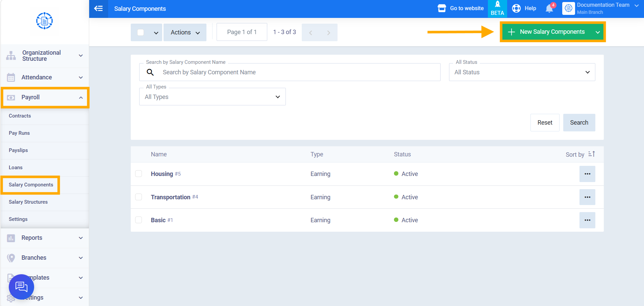Tick the select-all checkbox in the toolbar
This screenshot has width=644, height=306.
pos(141,32)
